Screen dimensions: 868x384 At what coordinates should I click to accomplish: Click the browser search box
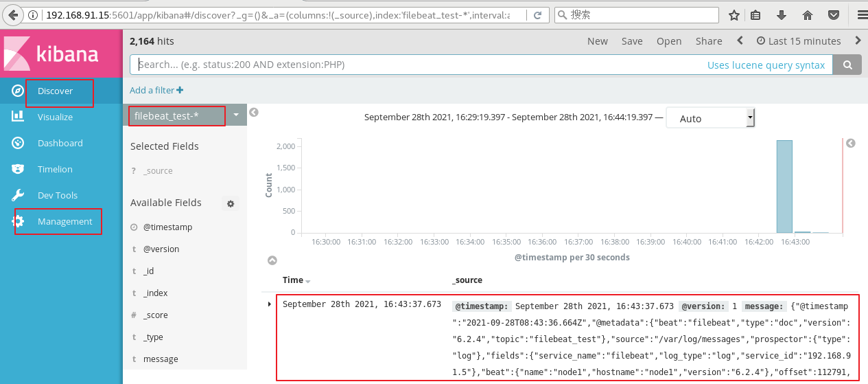pyautogui.click(x=636, y=15)
